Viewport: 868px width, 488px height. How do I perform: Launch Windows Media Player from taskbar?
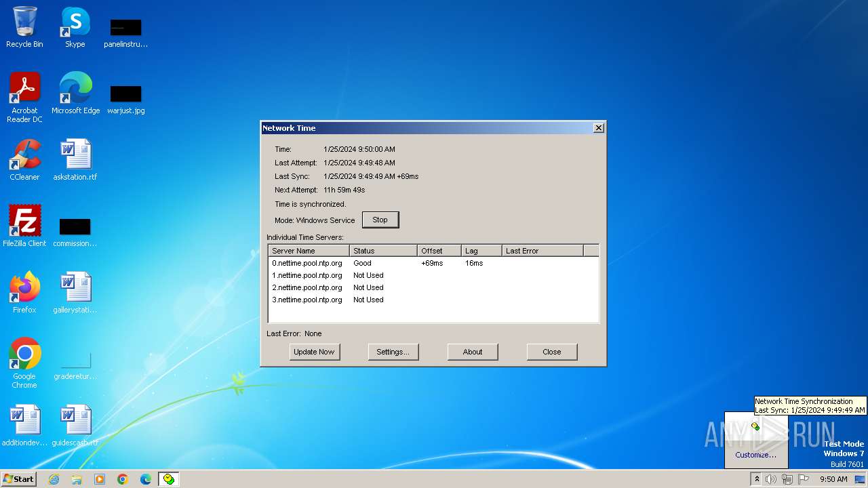point(100,479)
